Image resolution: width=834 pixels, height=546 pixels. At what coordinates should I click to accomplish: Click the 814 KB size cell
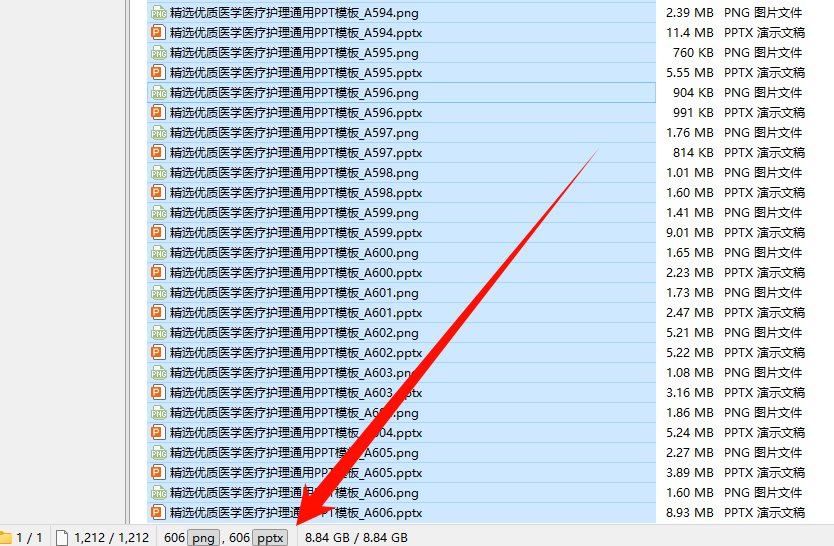[x=693, y=153]
